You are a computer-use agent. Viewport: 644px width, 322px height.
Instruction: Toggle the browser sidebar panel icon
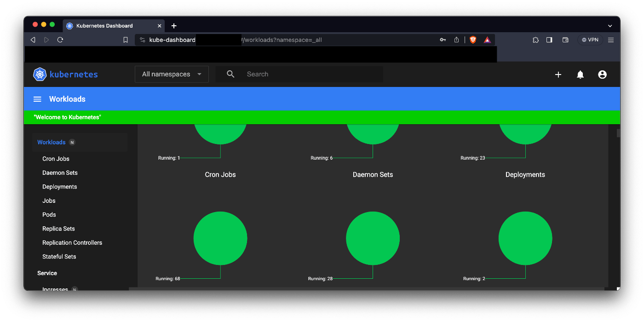549,40
